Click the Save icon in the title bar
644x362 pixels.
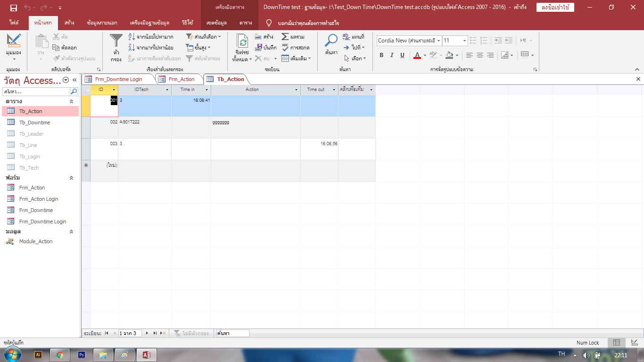pos(13,8)
